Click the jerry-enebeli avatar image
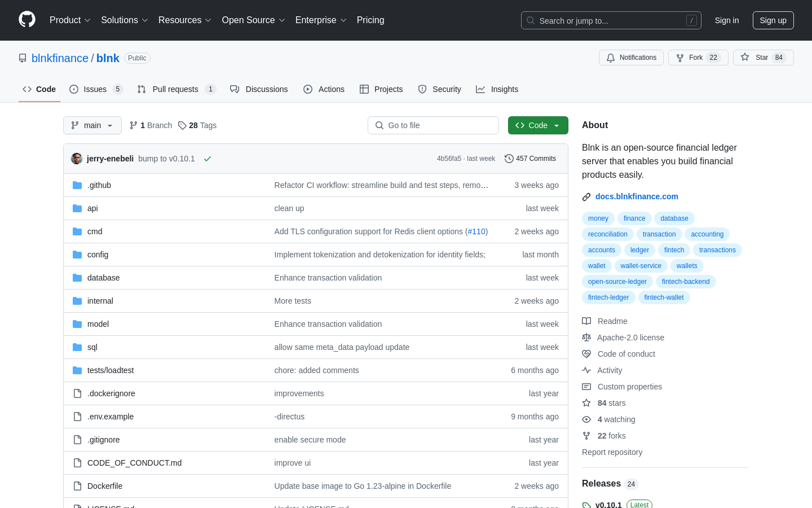812x508 pixels. (x=77, y=159)
